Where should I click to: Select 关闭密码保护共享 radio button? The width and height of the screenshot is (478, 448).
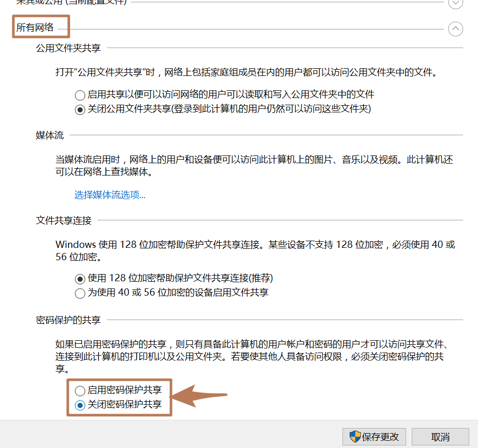pos(80,405)
